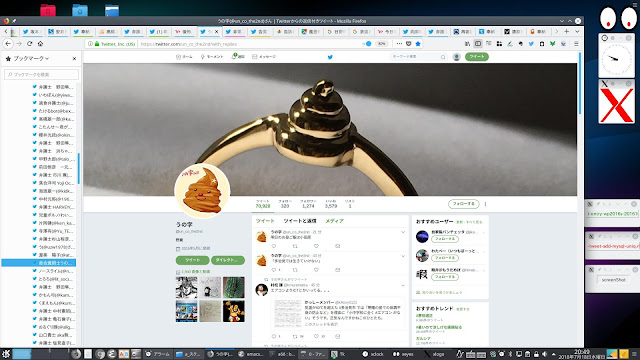The image size is (640, 360).
Task: Open the 村松 retweet's chevron dropdown menu
Action: point(403,285)
